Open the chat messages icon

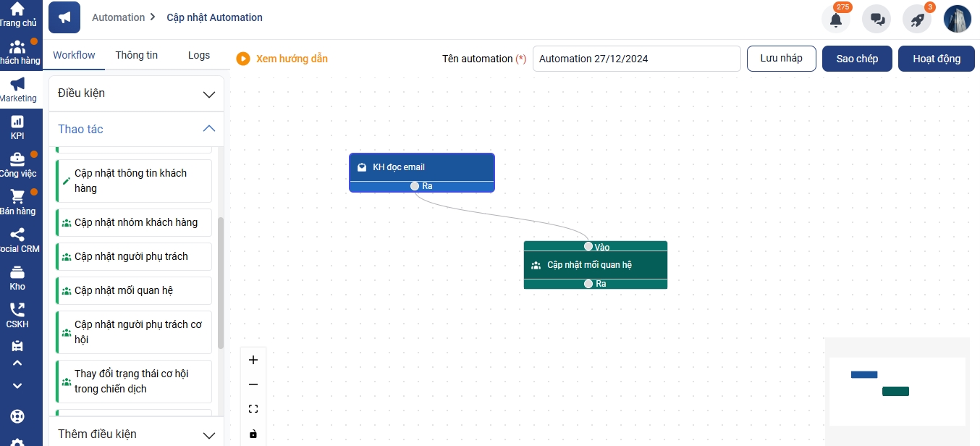pyautogui.click(x=876, y=20)
